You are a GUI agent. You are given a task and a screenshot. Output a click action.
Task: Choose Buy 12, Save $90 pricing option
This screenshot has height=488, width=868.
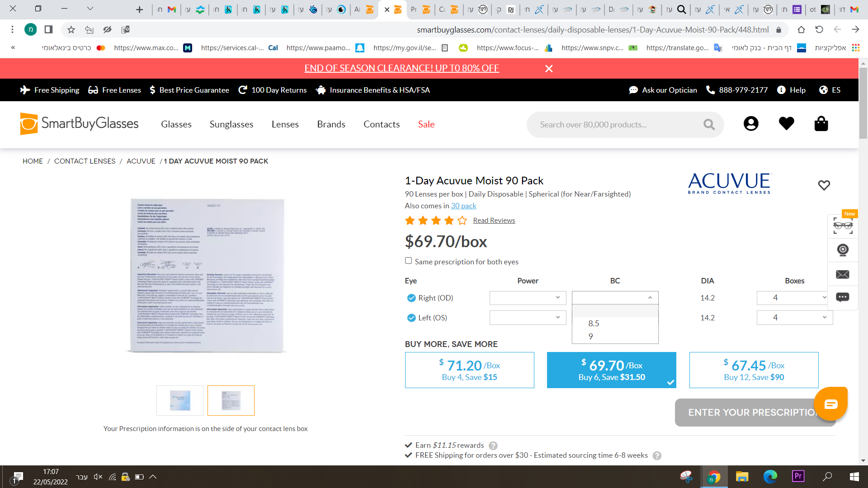[754, 370]
